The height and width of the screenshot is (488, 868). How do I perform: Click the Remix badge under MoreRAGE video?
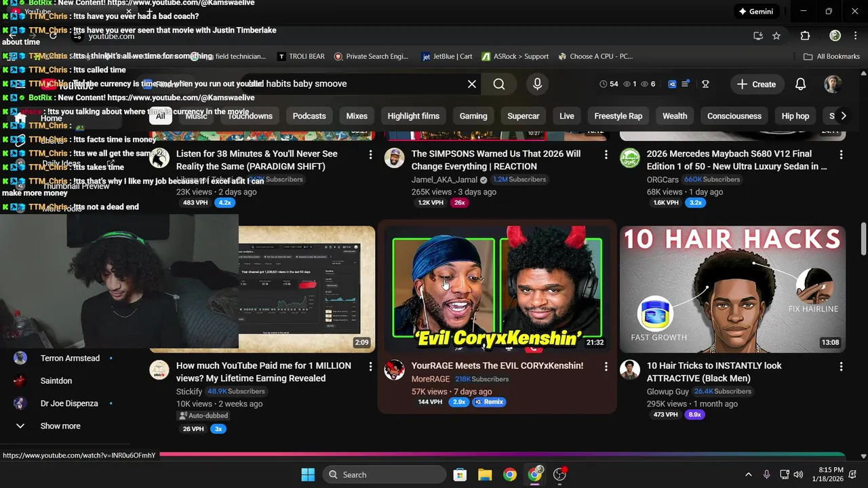tap(489, 402)
